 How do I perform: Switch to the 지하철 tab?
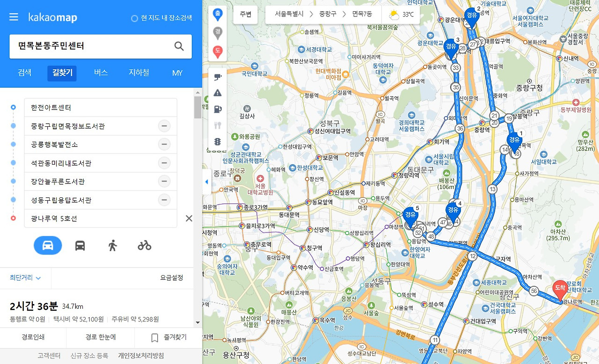click(x=139, y=73)
